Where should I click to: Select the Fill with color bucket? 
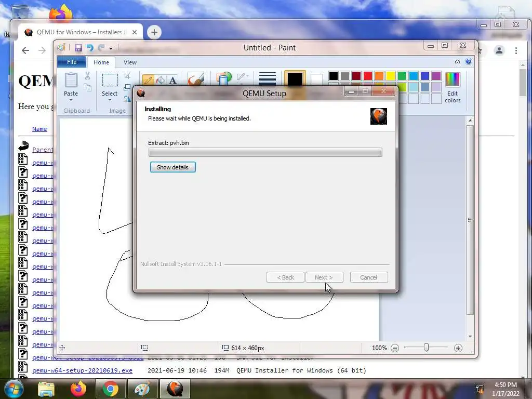(x=161, y=80)
